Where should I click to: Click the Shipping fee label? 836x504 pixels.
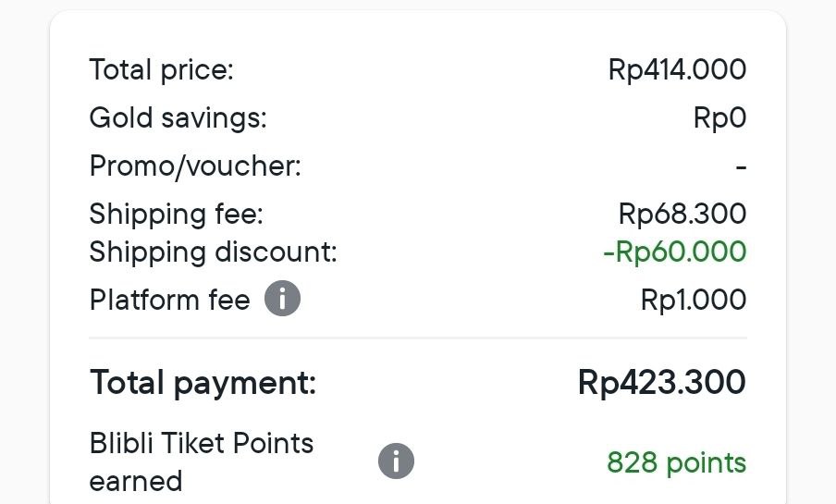tap(176, 214)
